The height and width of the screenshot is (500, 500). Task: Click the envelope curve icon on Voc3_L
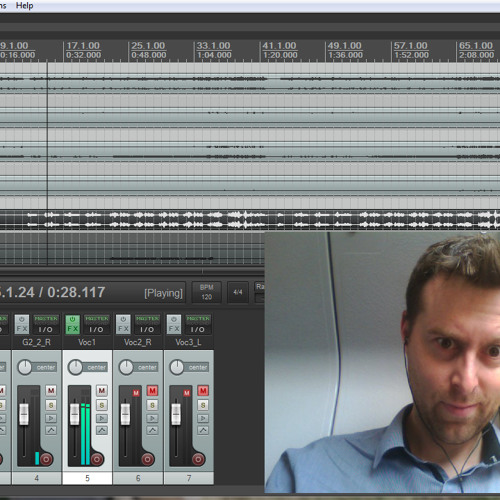(x=203, y=430)
